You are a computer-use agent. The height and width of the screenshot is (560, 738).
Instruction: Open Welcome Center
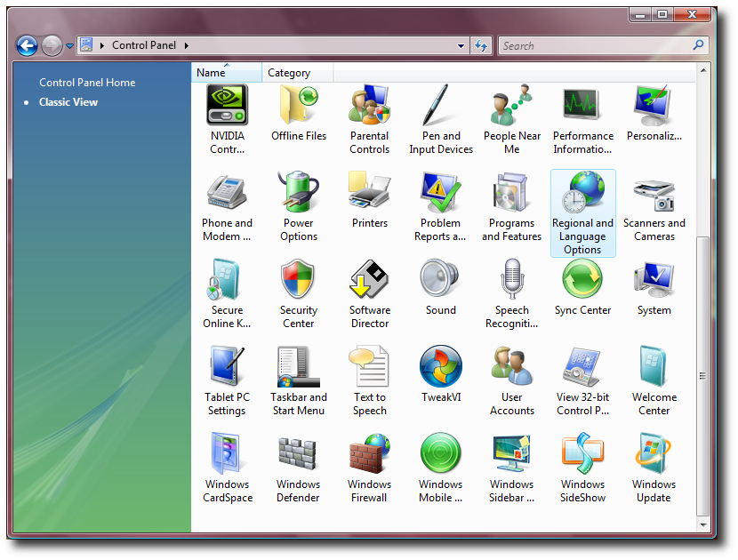click(x=654, y=380)
